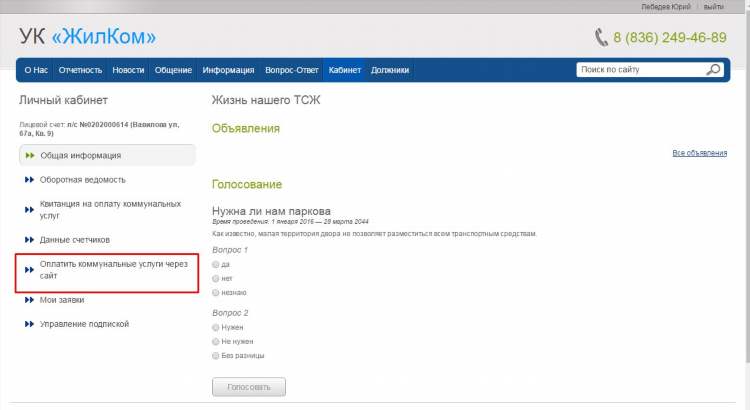The width and height of the screenshot is (750, 410).
Task: Click выйти to log out
Action: [714, 7]
